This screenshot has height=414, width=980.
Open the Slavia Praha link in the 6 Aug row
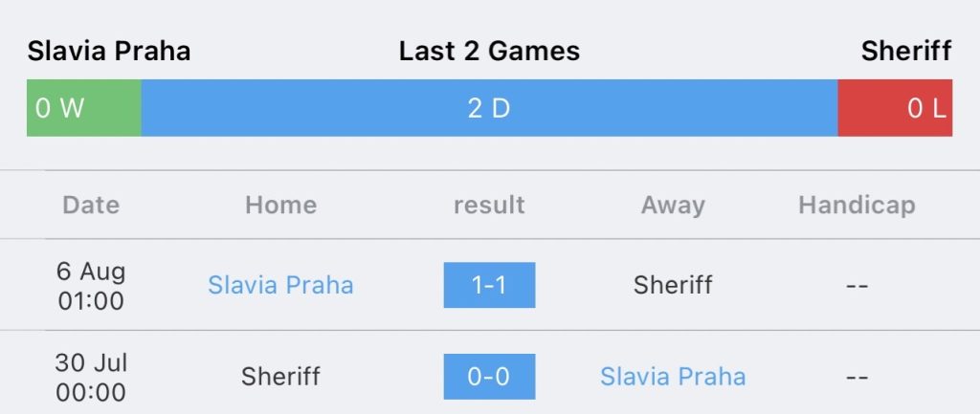point(280,285)
